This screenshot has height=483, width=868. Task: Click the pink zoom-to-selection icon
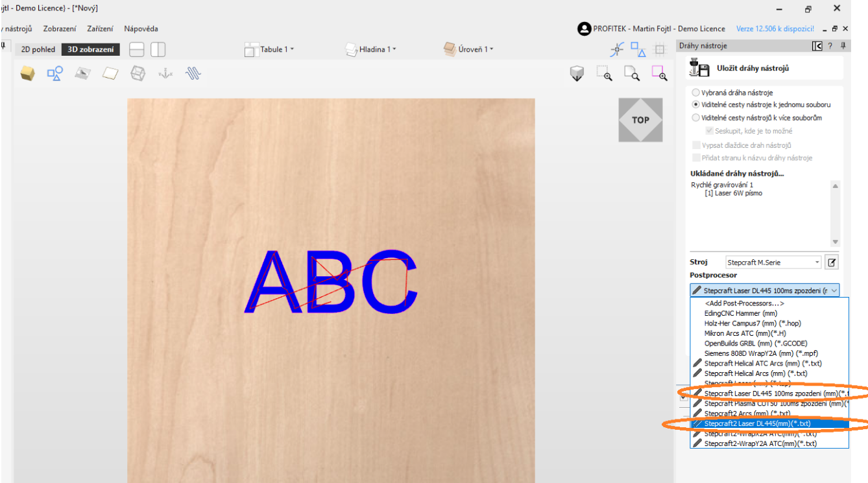click(x=659, y=74)
